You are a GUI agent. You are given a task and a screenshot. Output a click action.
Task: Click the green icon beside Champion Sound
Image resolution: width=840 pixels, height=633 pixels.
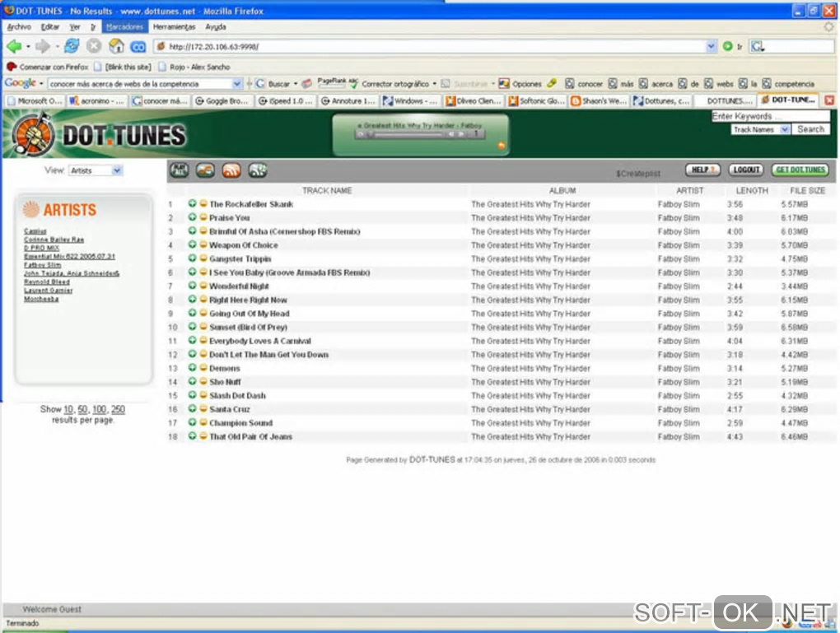tap(193, 422)
